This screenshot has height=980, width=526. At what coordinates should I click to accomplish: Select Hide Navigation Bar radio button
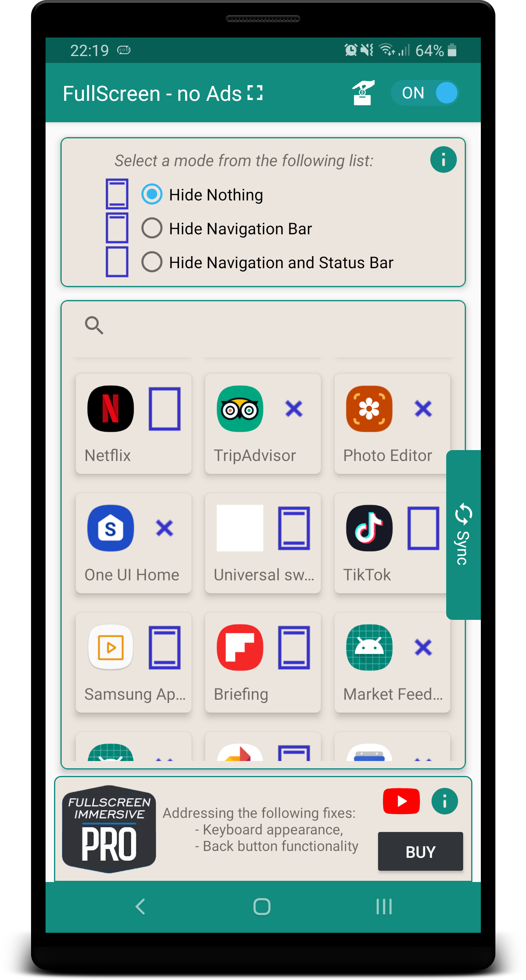152,228
